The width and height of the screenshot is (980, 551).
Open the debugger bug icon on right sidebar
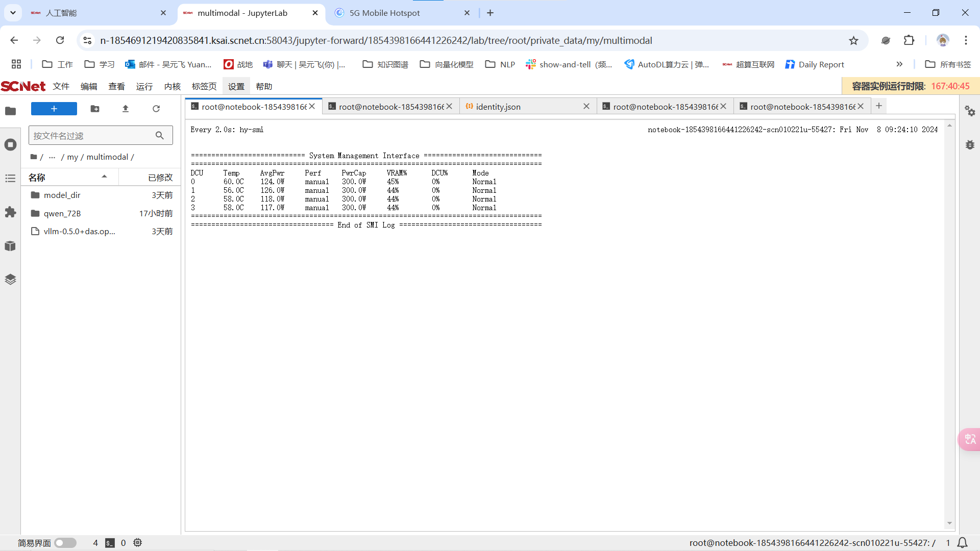(970, 145)
